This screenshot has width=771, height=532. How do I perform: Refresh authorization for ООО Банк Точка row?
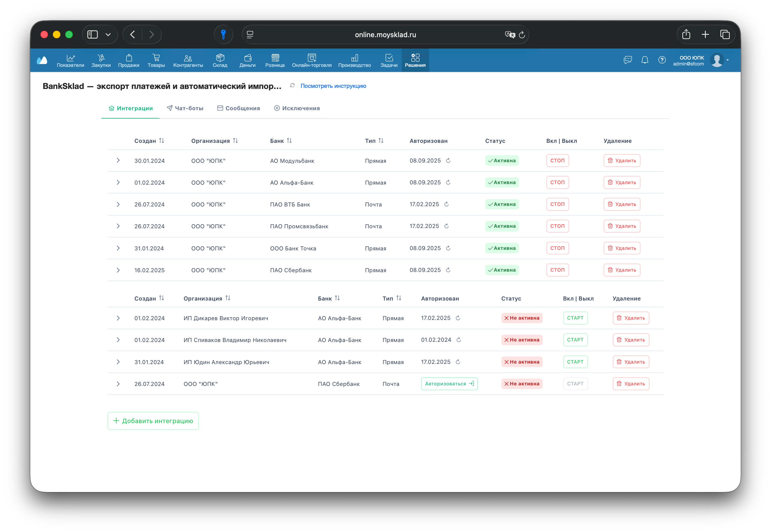tap(448, 248)
